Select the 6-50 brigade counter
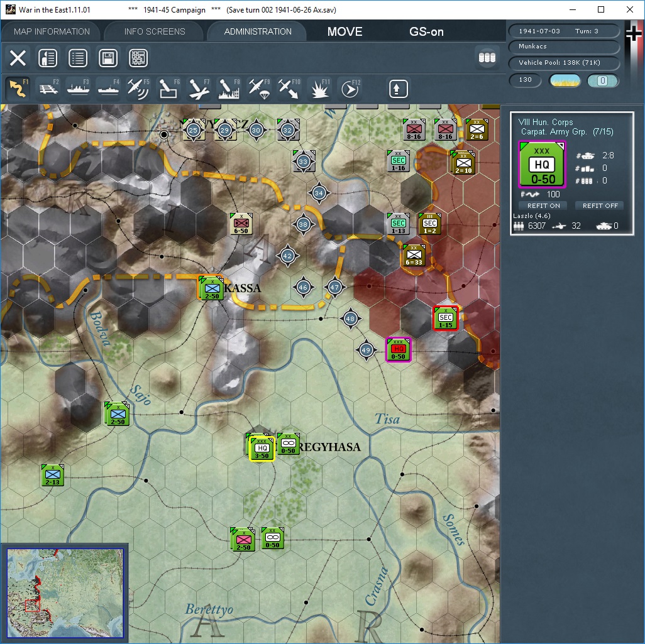 tap(241, 224)
